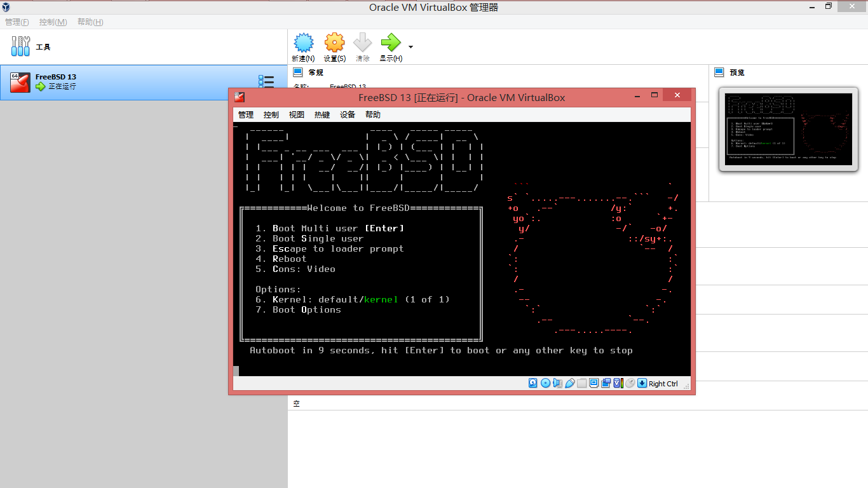The image size is (868, 488).
Task: Click the optical disc icon in VM status bar
Action: tap(545, 383)
